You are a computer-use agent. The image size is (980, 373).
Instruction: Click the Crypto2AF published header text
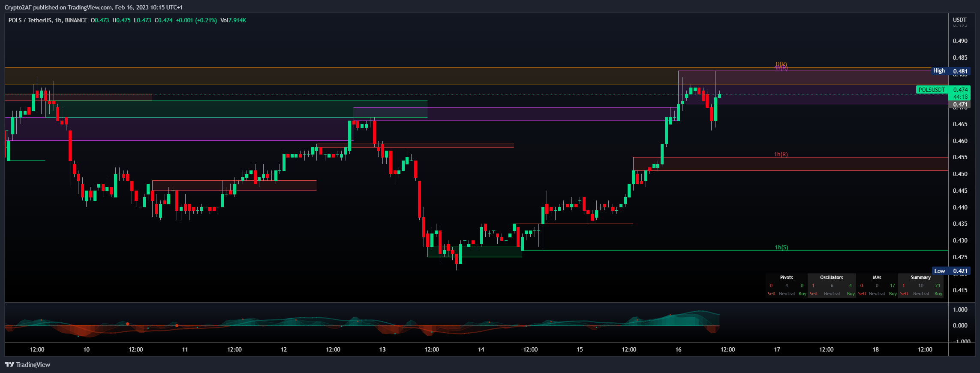click(x=93, y=7)
